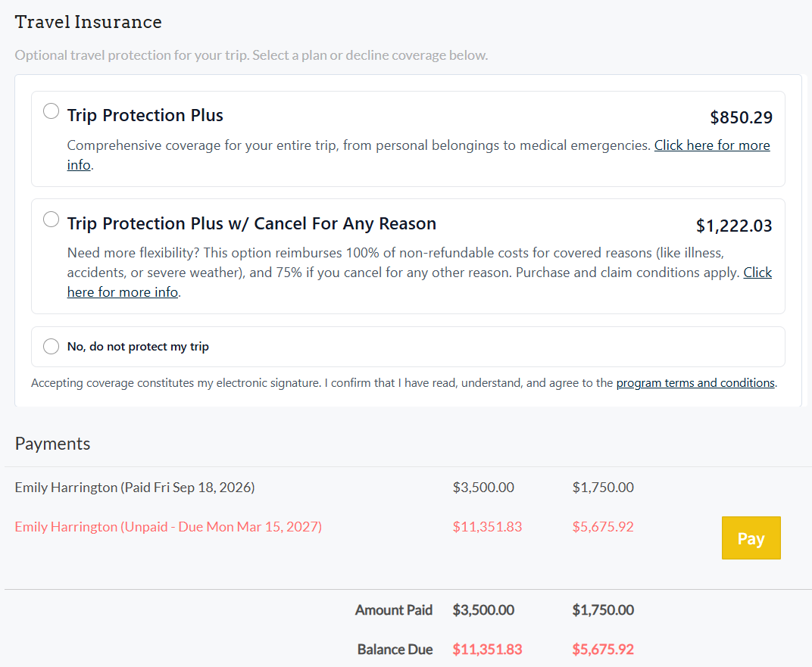Screen dimensions: 812x667
Task: Click the Payments section heading
Action: point(52,444)
